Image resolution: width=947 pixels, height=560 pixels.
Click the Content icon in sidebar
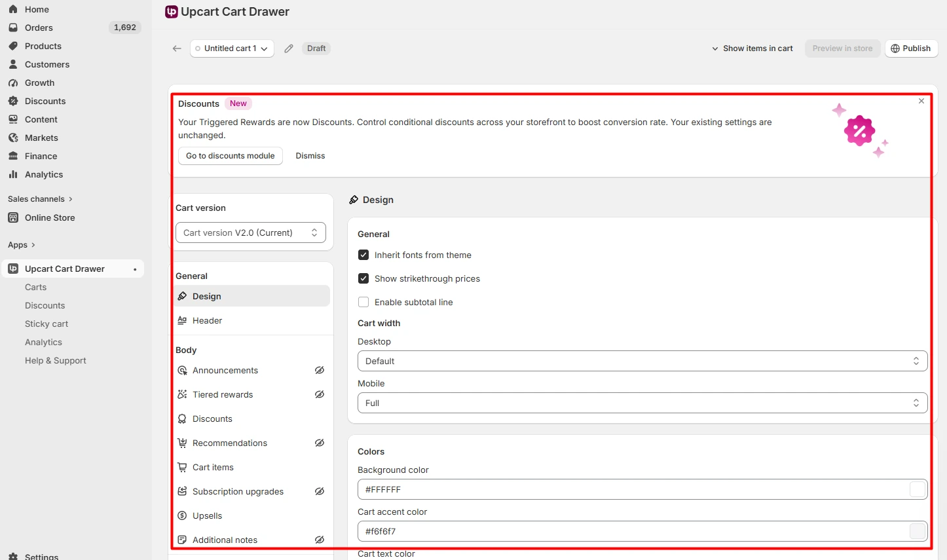click(x=13, y=119)
